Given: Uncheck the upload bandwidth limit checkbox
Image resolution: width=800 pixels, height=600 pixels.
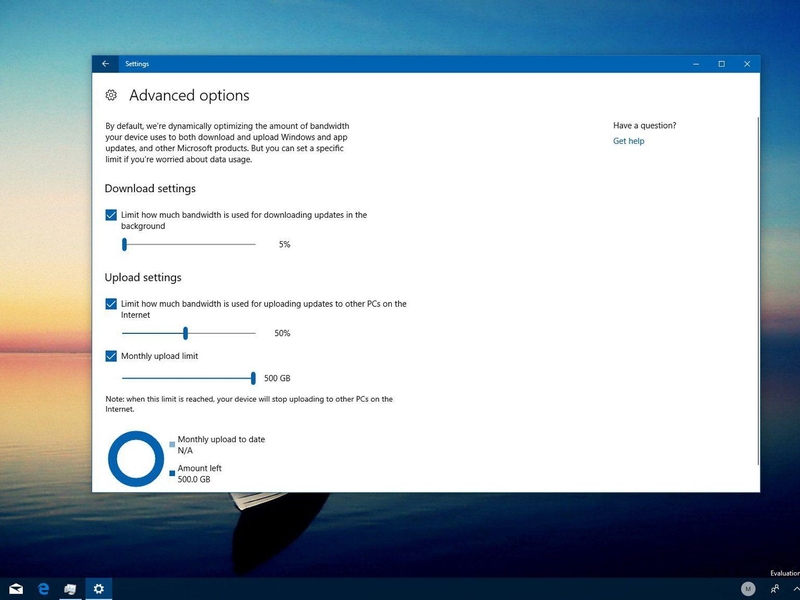Looking at the screenshot, I should tap(111, 304).
